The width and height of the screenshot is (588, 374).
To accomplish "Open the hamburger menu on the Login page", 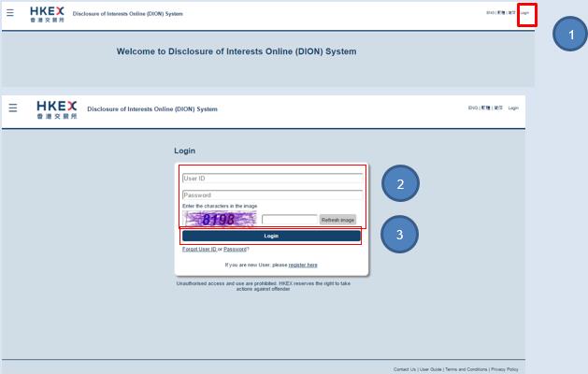I will click(12, 108).
